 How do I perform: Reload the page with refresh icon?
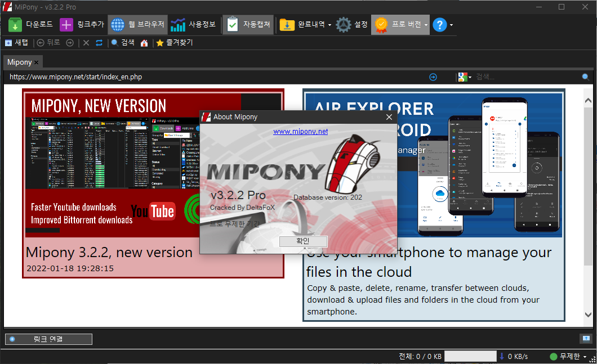(99, 43)
